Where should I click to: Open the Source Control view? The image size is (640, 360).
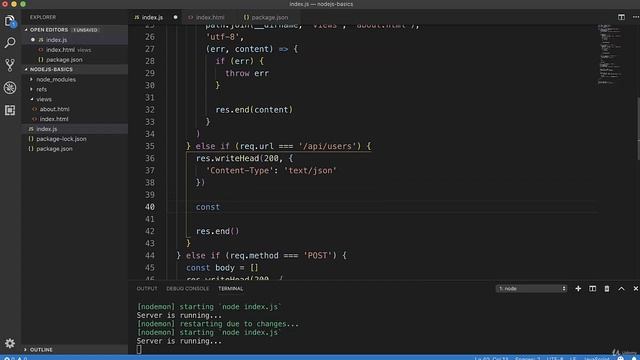[x=10, y=65]
